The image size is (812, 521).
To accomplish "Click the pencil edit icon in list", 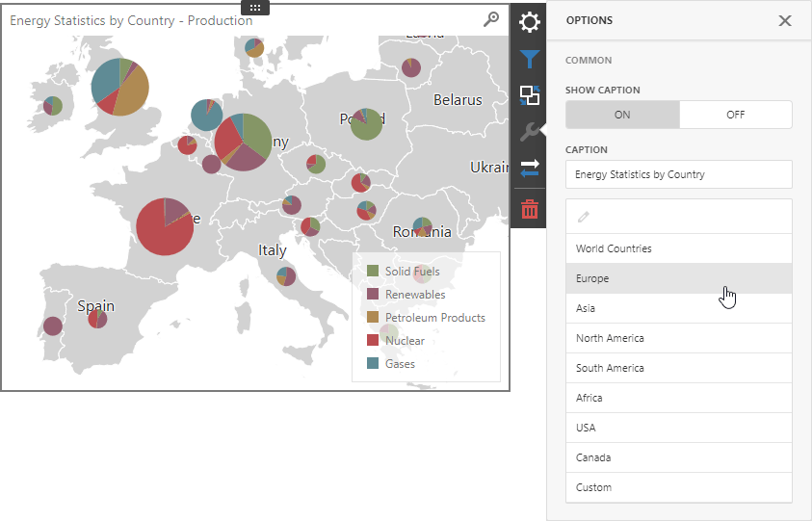I will pos(583,217).
